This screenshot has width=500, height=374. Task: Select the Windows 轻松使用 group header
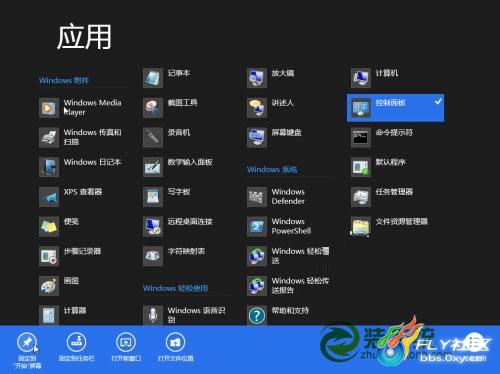pyautogui.click(x=175, y=288)
